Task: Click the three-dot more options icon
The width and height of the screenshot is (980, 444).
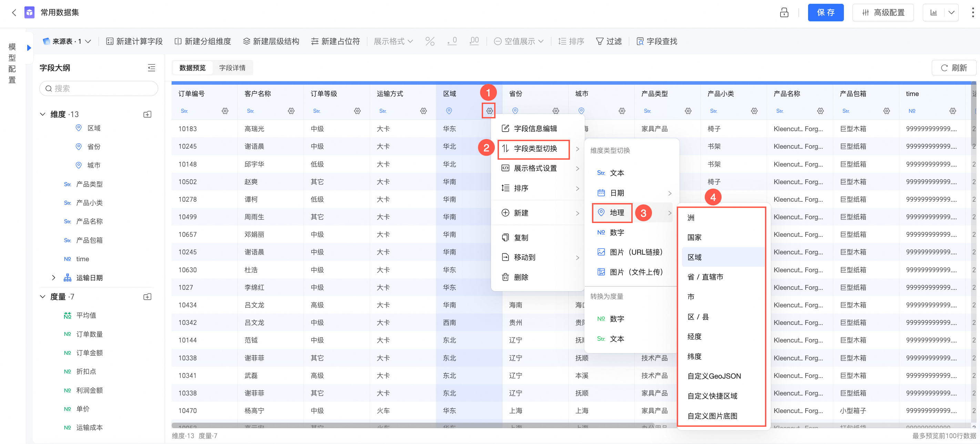Action: coord(972,12)
